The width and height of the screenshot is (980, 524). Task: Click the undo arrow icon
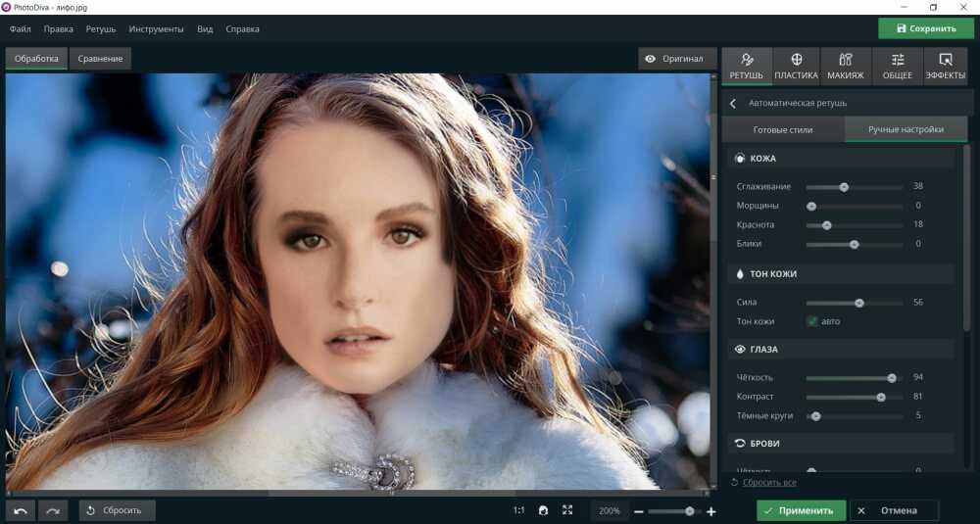[x=20, y=510]
